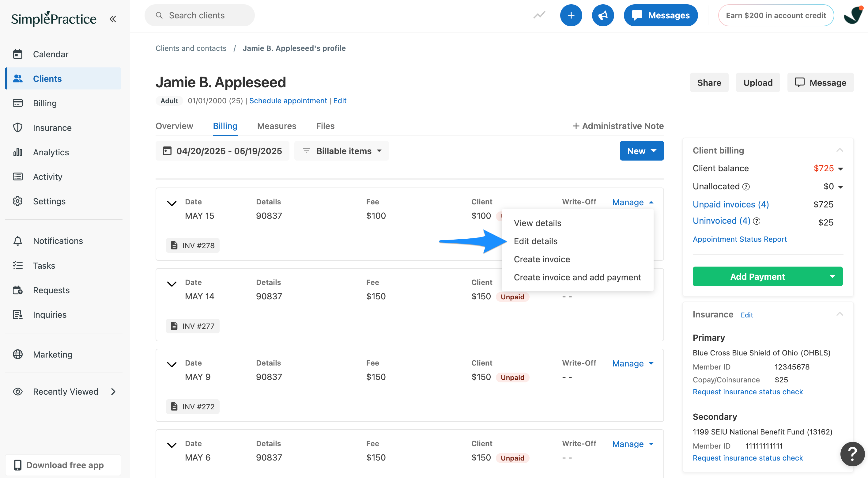Close the Manage menu for MAY 15

click(x=633, y=202)
